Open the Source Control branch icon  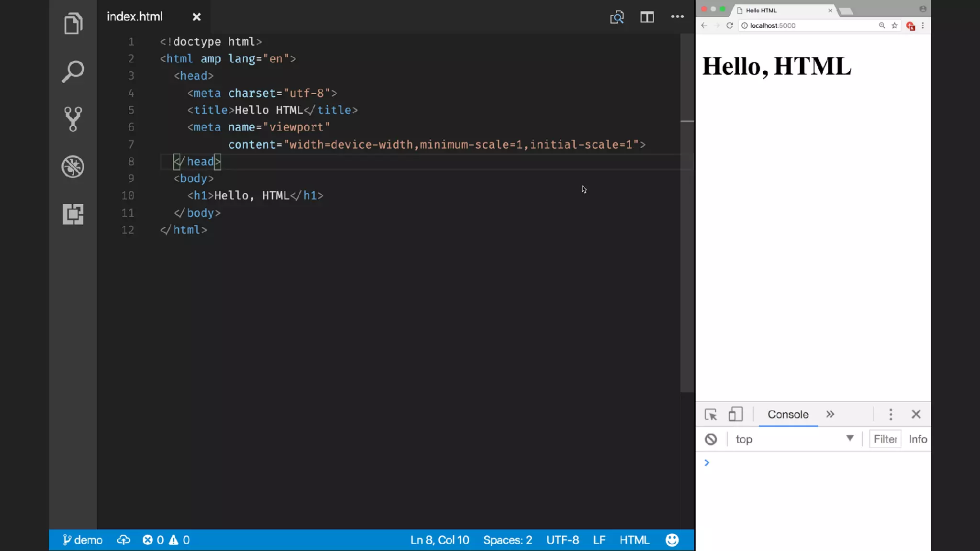point(73,119)
